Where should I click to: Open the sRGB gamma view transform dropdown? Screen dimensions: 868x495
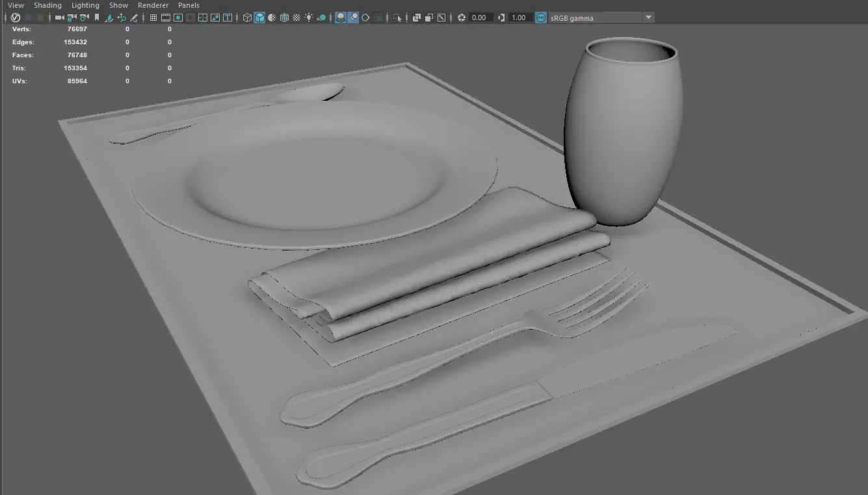(601, 18)
